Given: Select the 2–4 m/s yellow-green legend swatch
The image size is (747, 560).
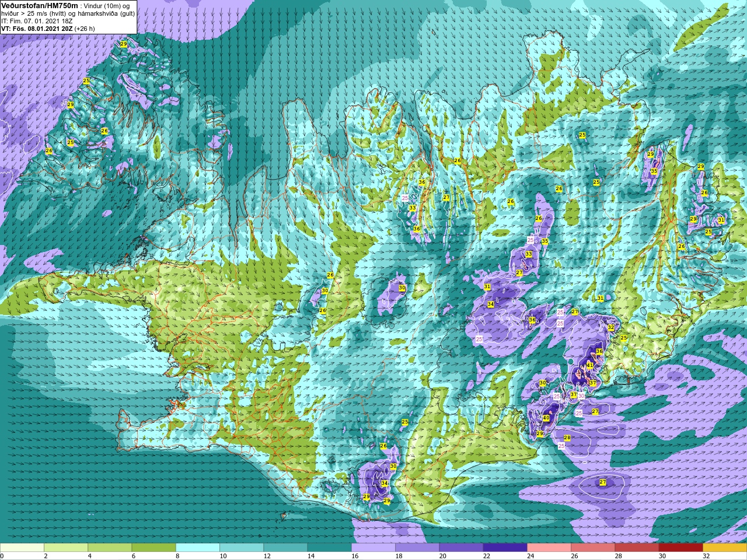Looking at the screenshot, I should coord(66,548).
